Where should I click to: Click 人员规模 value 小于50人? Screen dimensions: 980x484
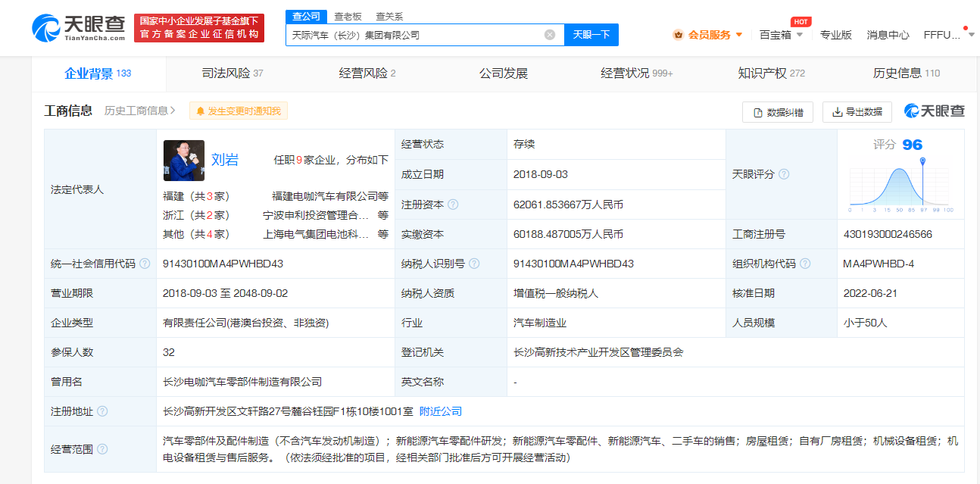click(x=865, y=323)
